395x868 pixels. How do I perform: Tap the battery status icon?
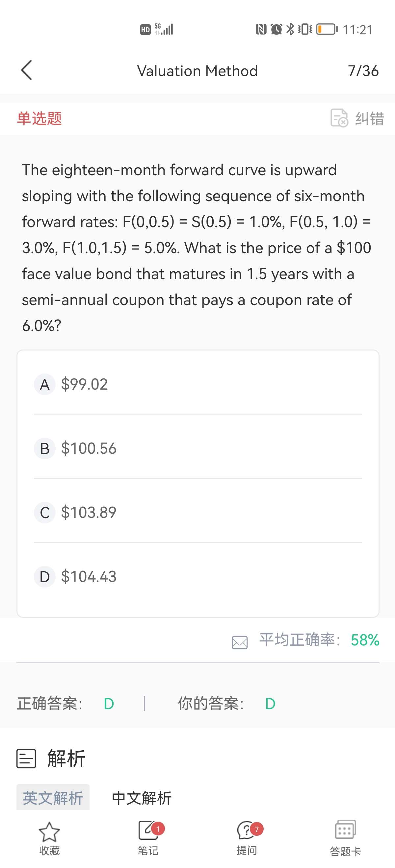[x=326, y=29]
